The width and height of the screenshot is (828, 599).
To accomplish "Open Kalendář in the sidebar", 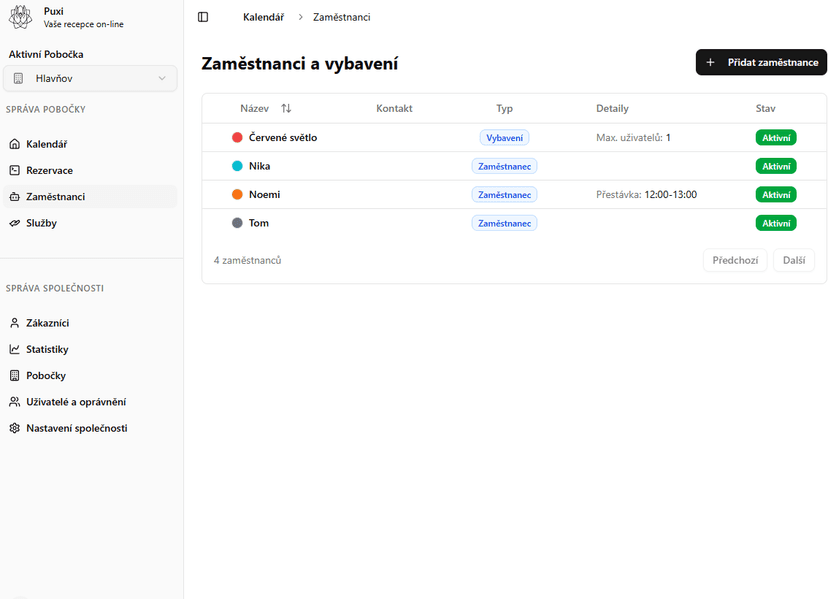I will click(x=90, y=144).
